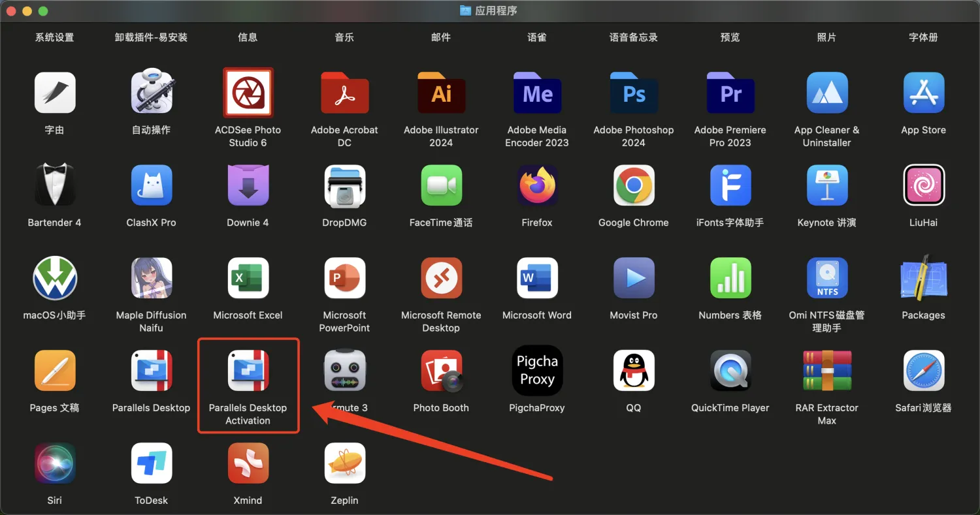
Task: Click the iFonts字体助手 icon
Action: click(730, 185)
